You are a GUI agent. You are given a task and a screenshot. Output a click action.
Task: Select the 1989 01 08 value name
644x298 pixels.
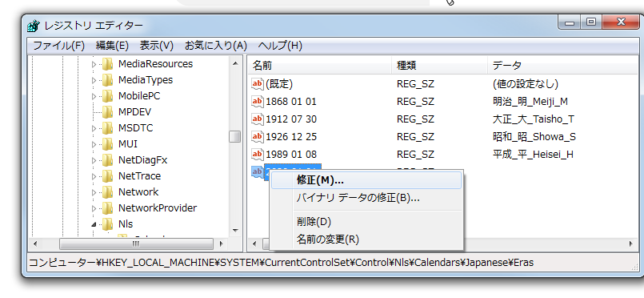pyautogui.click(x=291, y=154)
